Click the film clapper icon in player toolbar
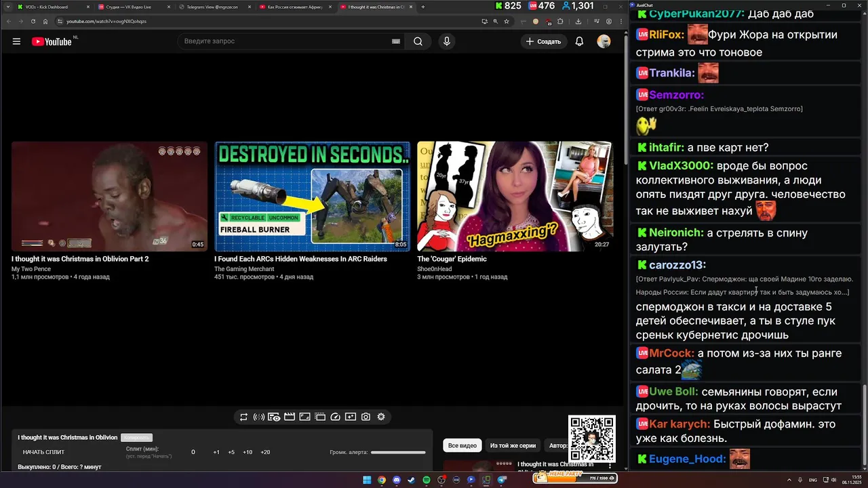Image resolution: width=868 pixels, height=488 pixels. [x=290, y=417]
